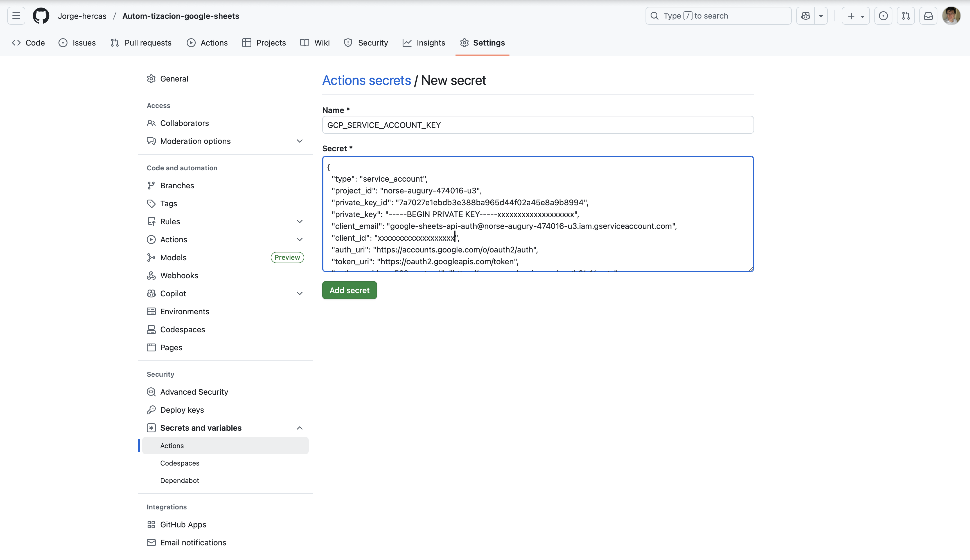Open notifications inbox icon
Screen dimensions: 970x560
click(928, 16)
